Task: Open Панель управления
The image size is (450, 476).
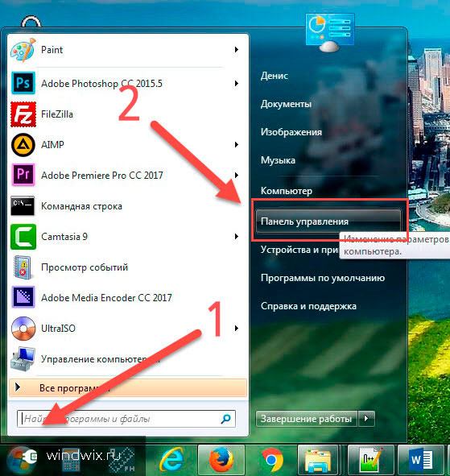Action: pos(328,221)
